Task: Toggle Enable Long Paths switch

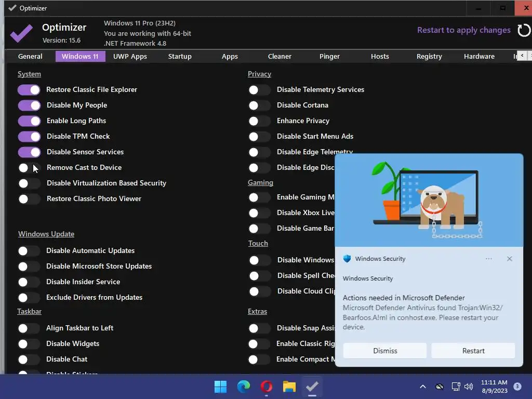Action: 29,121
